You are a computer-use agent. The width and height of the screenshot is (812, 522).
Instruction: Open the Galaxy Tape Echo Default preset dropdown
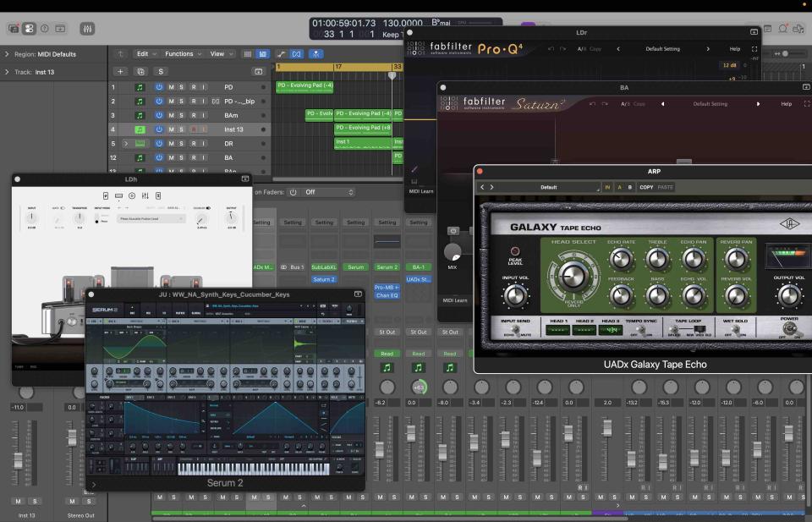[550, 187]
